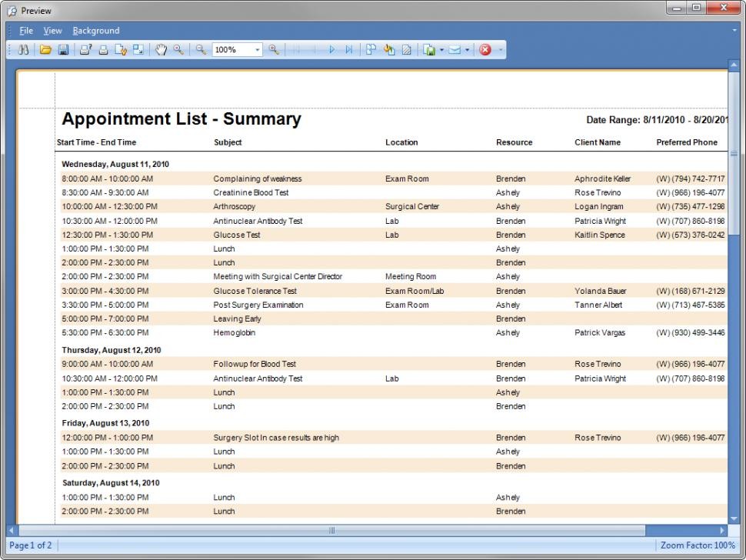Open the Background menu
746x560 pixels.
96,31
